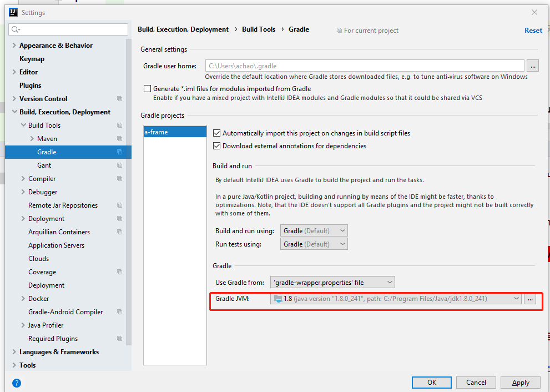Click the Apply button

(521, 383)
